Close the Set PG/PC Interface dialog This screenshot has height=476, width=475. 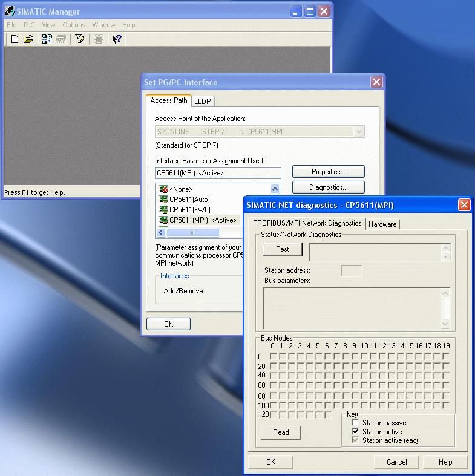coord(376,82)
